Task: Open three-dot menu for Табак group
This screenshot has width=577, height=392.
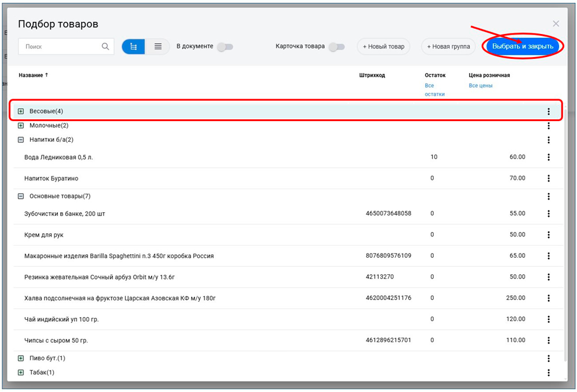Action: coord(548,372)
